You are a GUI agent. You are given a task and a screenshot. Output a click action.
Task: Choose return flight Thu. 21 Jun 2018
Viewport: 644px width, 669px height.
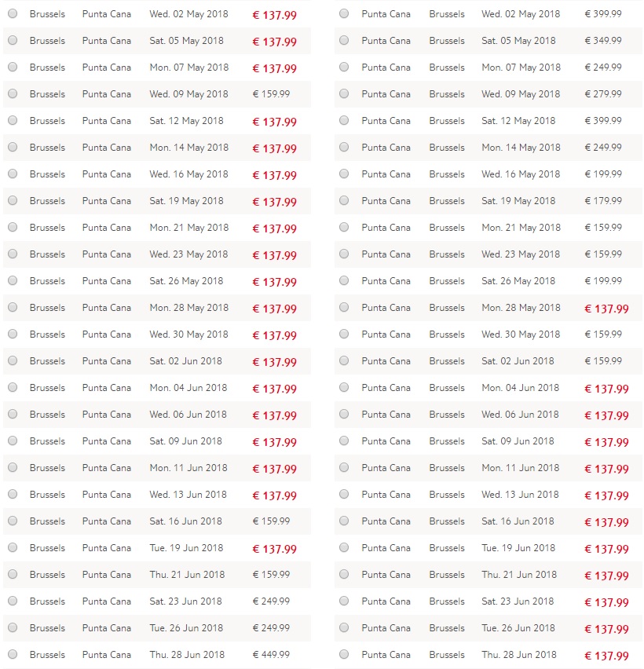tap(344, 574)
